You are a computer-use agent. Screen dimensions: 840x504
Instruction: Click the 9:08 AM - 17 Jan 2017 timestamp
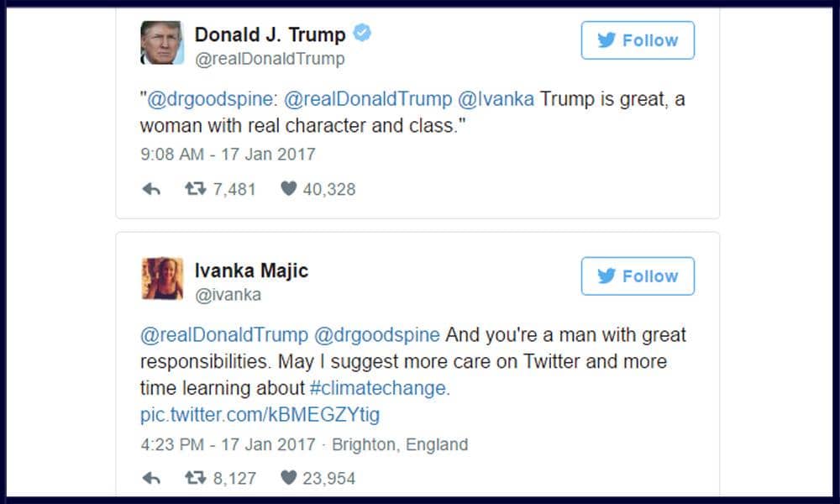(228, 155)
